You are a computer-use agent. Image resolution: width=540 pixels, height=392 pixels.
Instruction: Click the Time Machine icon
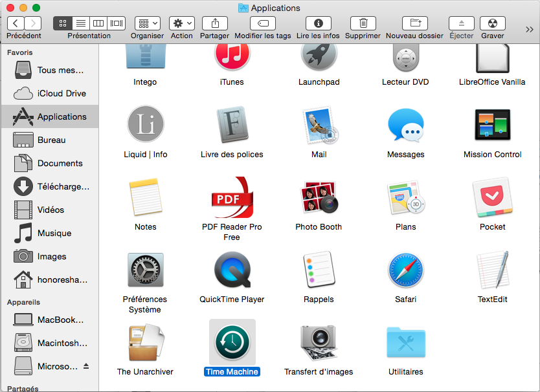232,342
